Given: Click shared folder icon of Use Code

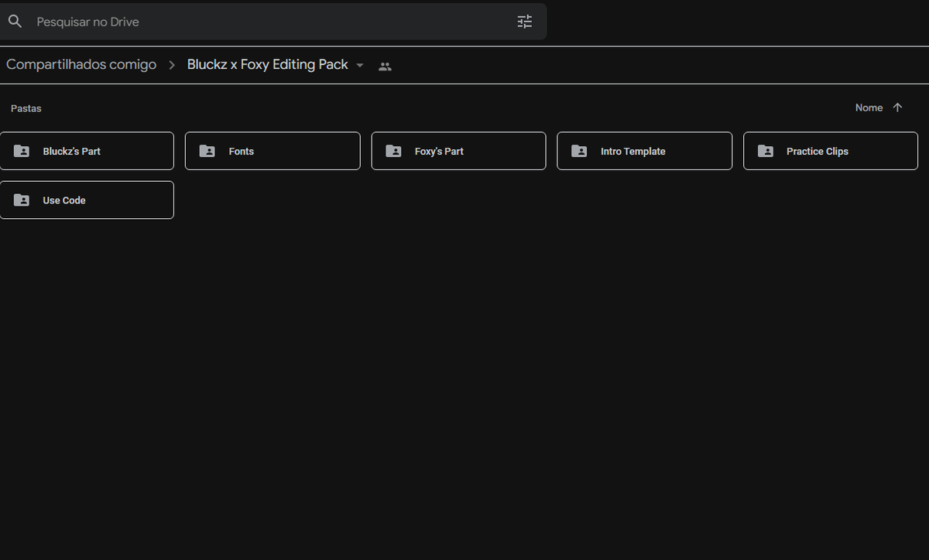Looking at the screenshot, I should 22,200.
